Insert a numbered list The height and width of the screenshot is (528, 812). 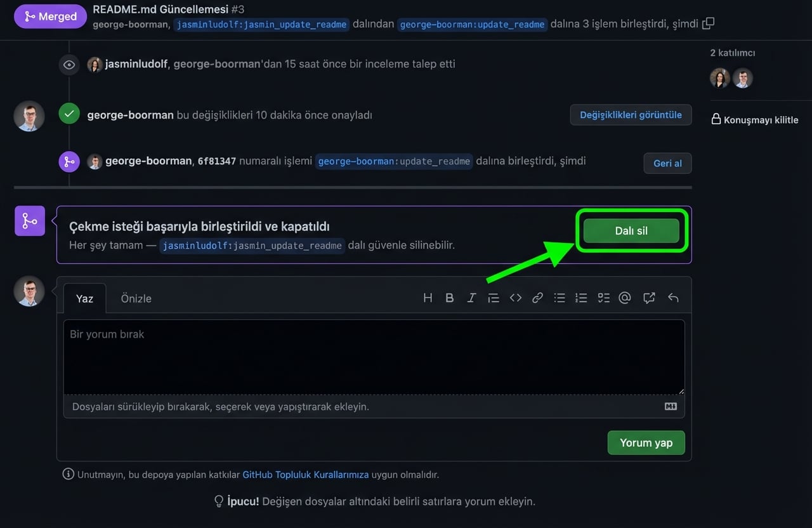[581, 298]
